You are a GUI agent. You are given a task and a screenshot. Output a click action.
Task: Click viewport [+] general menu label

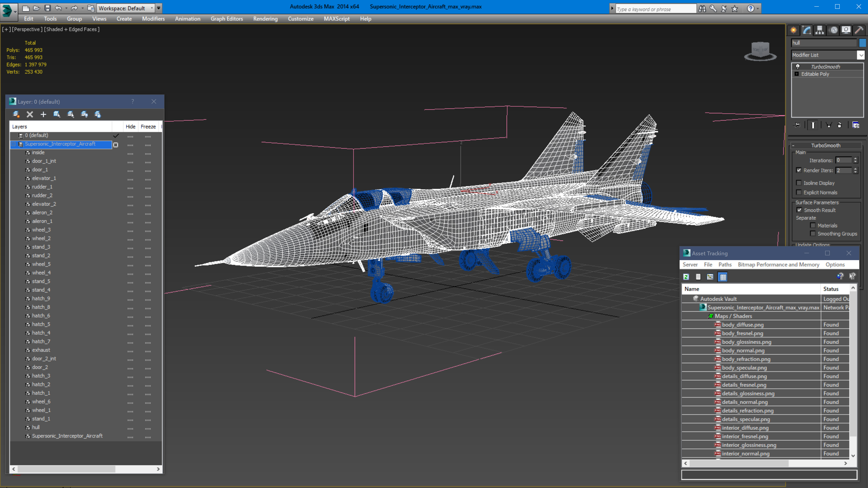[x=6, y=29]
